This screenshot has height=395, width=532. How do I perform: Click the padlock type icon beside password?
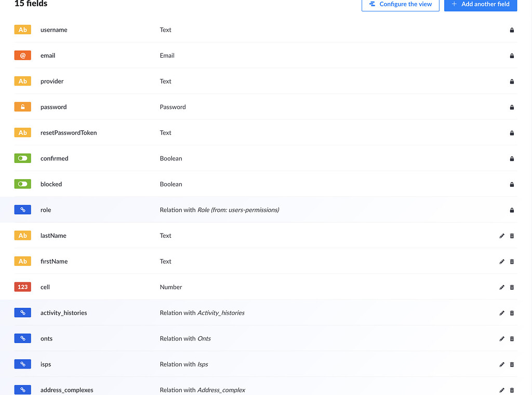click(x=22, y=106)
